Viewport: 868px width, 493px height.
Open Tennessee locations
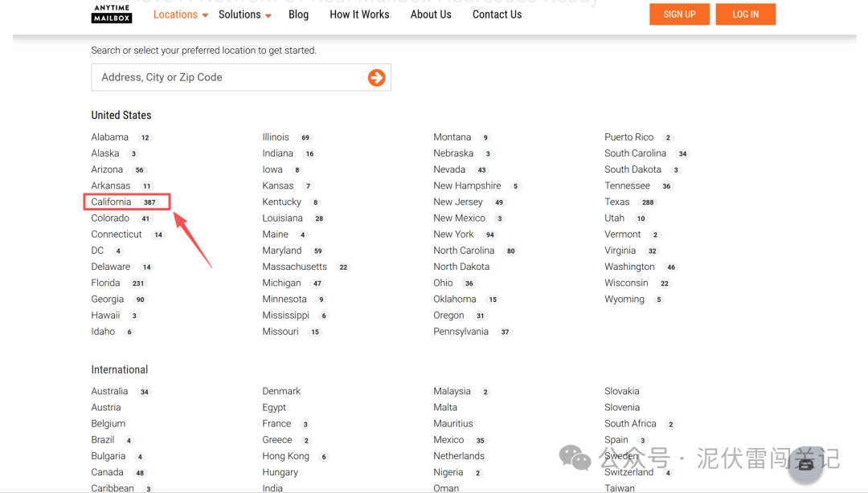pyautogui.click(x=627, y=186)
